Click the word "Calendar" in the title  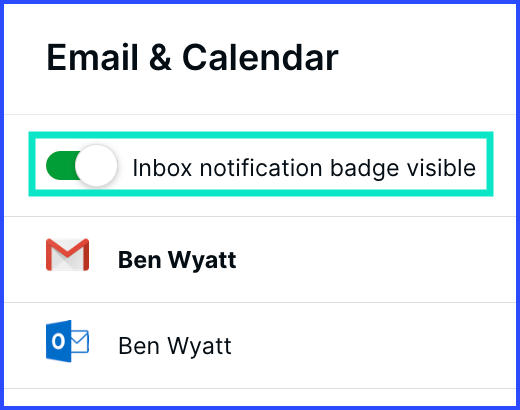click(260, 58)
